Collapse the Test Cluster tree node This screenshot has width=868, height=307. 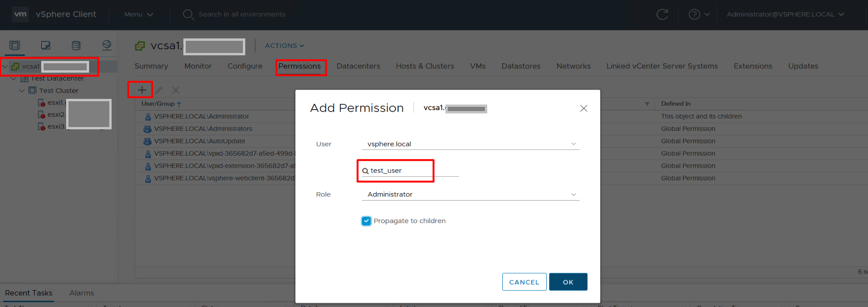coord(22,90)
